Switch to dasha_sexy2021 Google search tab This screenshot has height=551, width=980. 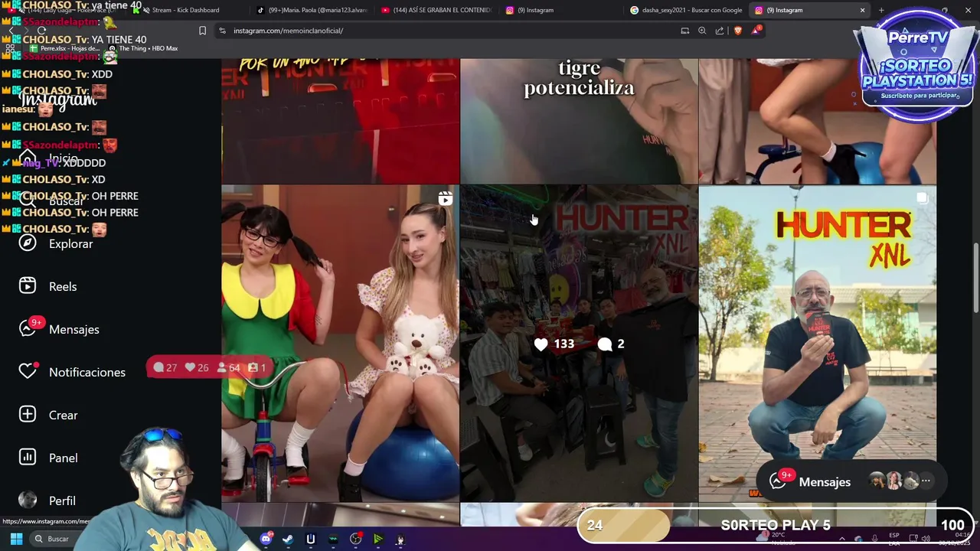coord(685,10)
